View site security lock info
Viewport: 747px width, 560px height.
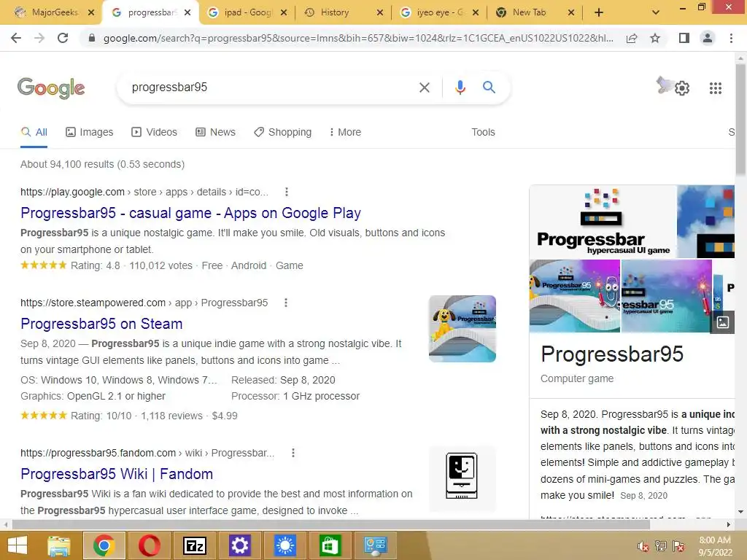coord(92,38)
